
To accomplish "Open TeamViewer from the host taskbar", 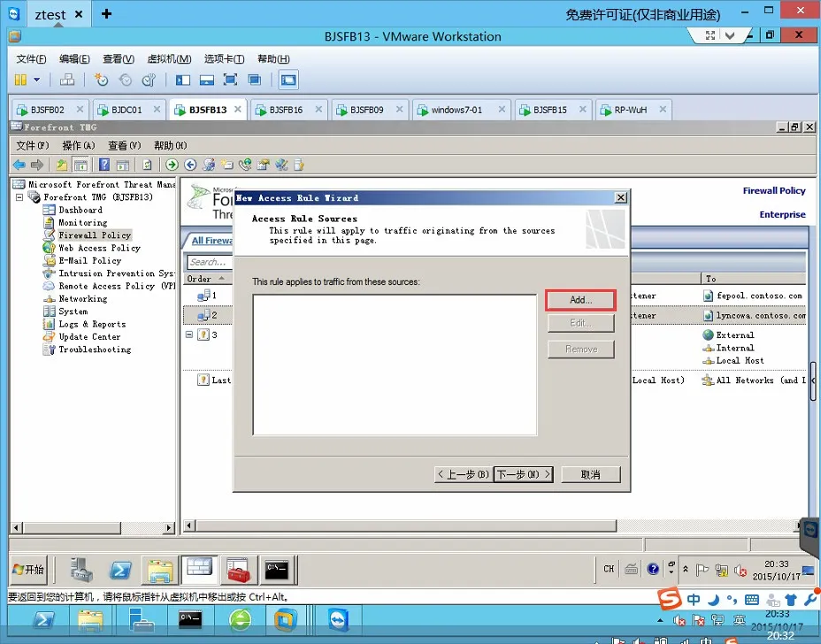I will pyautogui.click(x=338, y=620).
